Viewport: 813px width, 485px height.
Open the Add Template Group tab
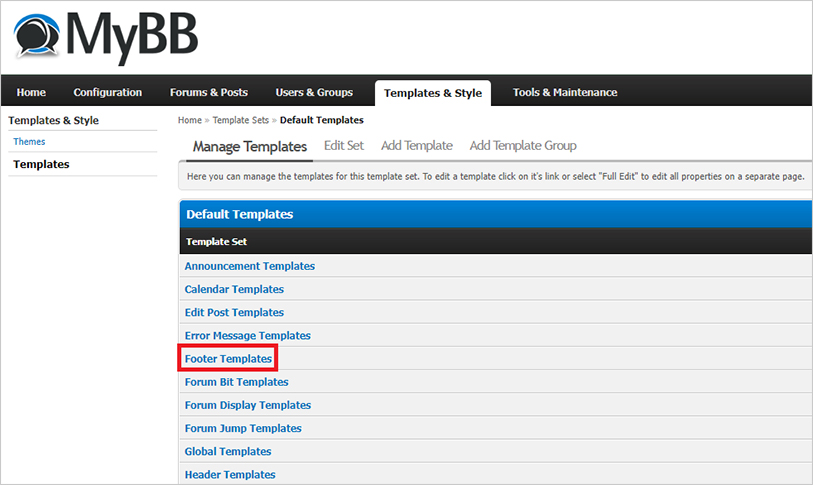523,146
